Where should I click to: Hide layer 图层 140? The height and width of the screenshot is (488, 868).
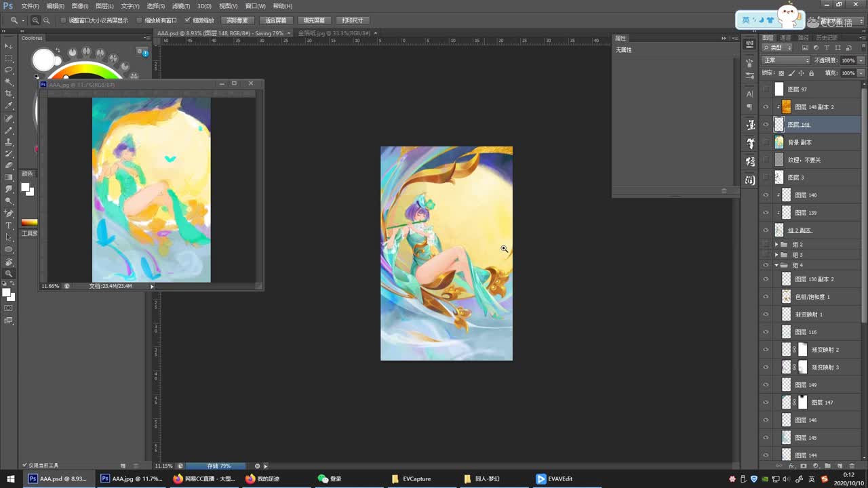coord(766,195)
